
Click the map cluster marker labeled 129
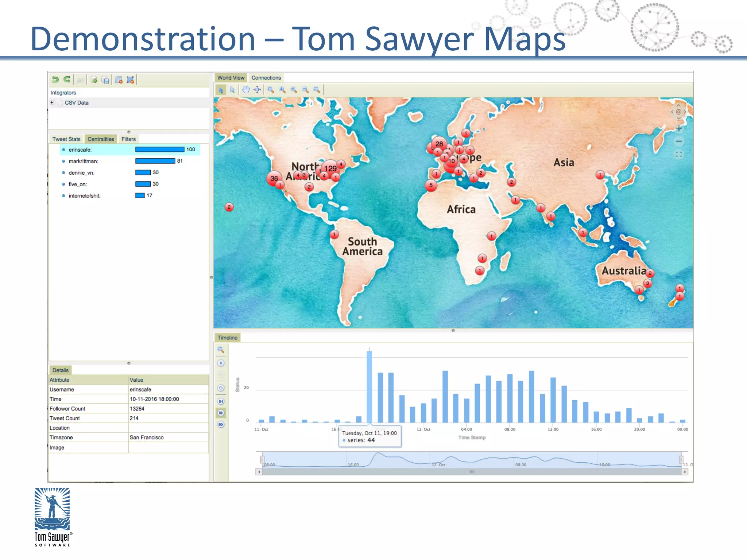point(330,168)
